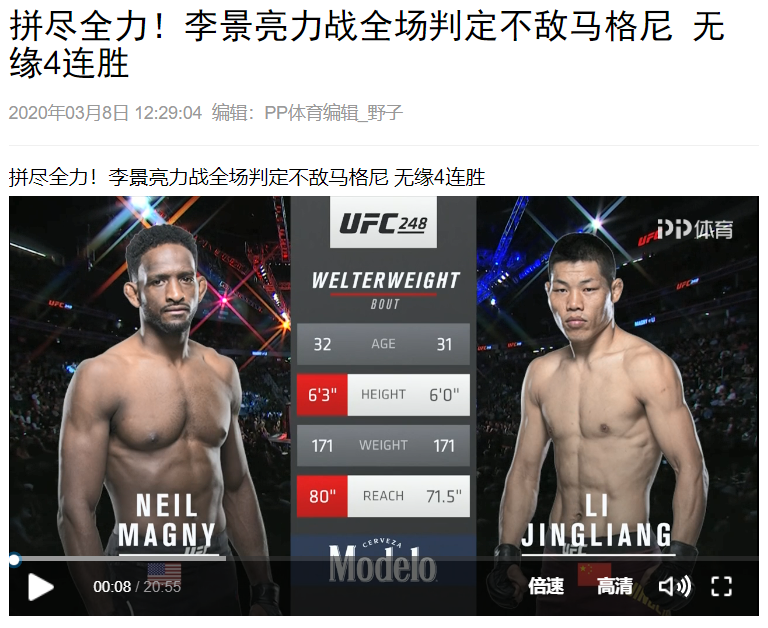
Task: Click the Modelo sponsor logo
Action: (x=383, y=561)
